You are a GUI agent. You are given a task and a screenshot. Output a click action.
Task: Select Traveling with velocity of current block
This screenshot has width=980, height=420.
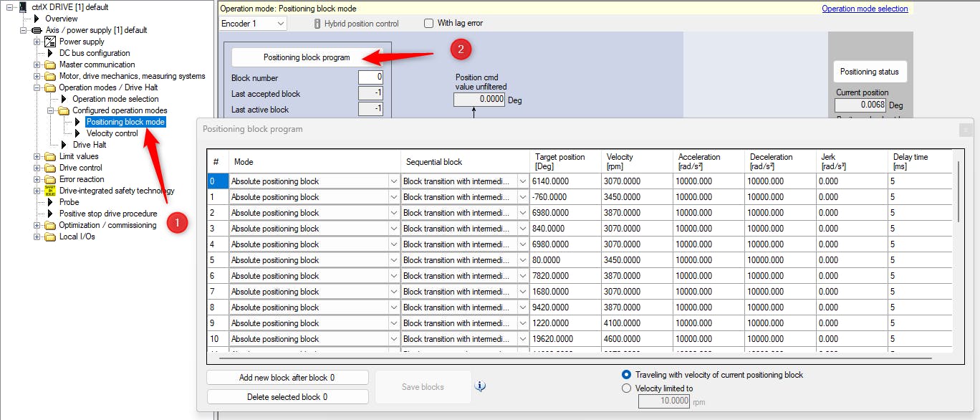pyautogui.click(x=627, y=375)
